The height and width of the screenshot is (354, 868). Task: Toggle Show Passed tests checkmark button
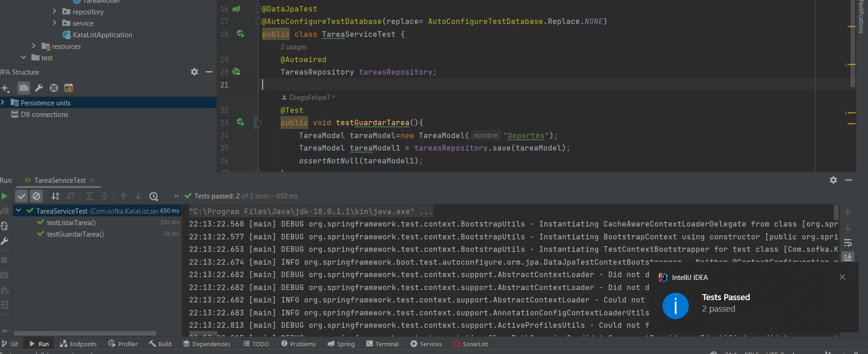pyautogui.click(x=22, y=196)
